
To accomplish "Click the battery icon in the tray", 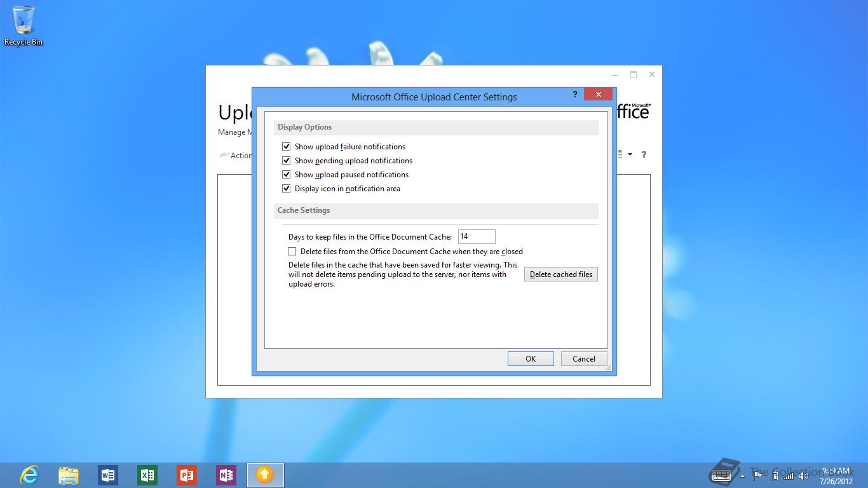I will click(775, 475).
